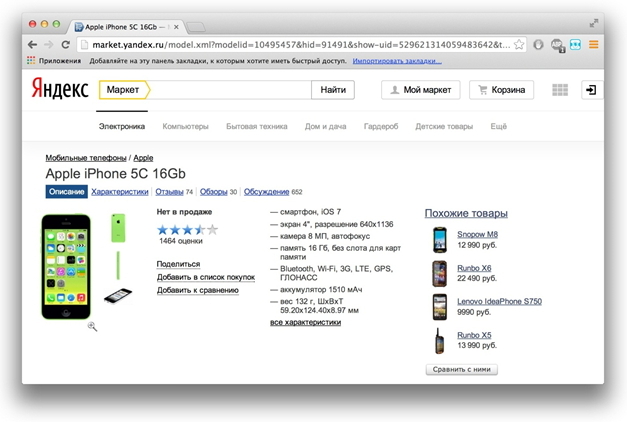The image size is (627, 422).
Task: Click the Yandex logo
Action: pos(59,90)
